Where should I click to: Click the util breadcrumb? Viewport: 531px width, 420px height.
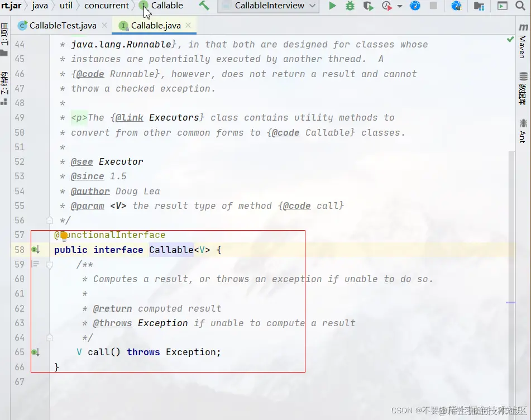(x=66, y=6)
